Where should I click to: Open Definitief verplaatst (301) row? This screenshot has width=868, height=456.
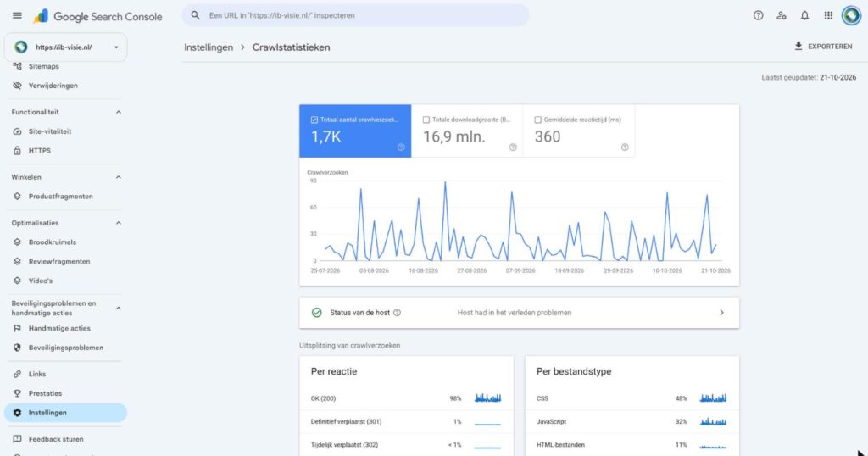[406, 422]
